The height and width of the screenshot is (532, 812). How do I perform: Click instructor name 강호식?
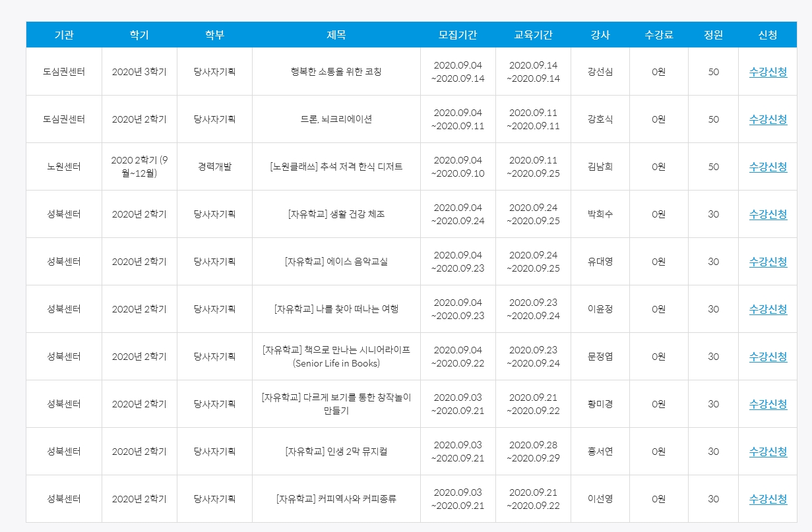point(600,119)
